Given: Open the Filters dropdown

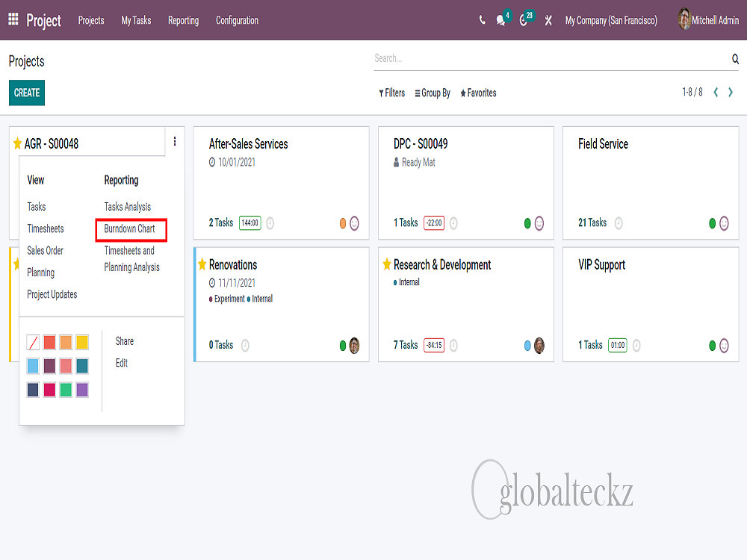Looking at the screenshot, I should click(x=391, y=93).
